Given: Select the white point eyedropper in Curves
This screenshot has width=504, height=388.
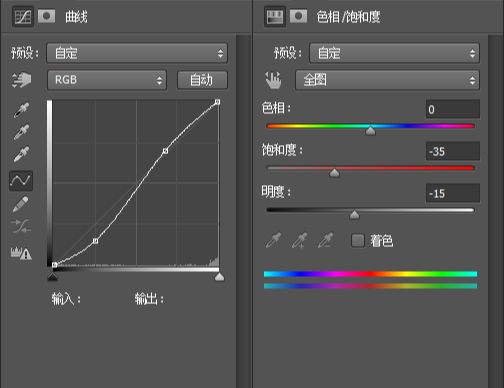Looking at the screenshot, I should point(21,154).
